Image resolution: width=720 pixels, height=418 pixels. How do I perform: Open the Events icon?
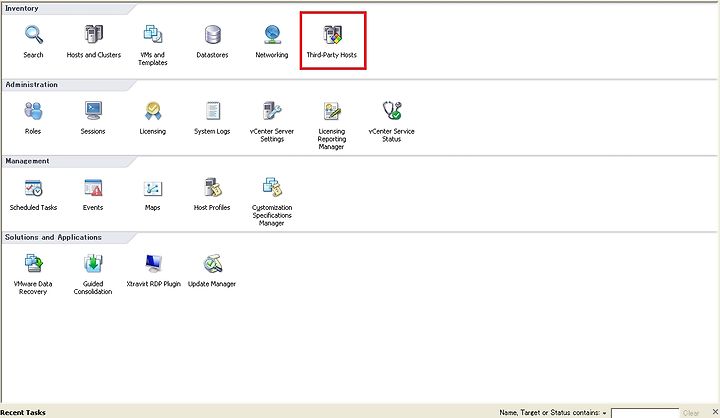click(93, 188)
